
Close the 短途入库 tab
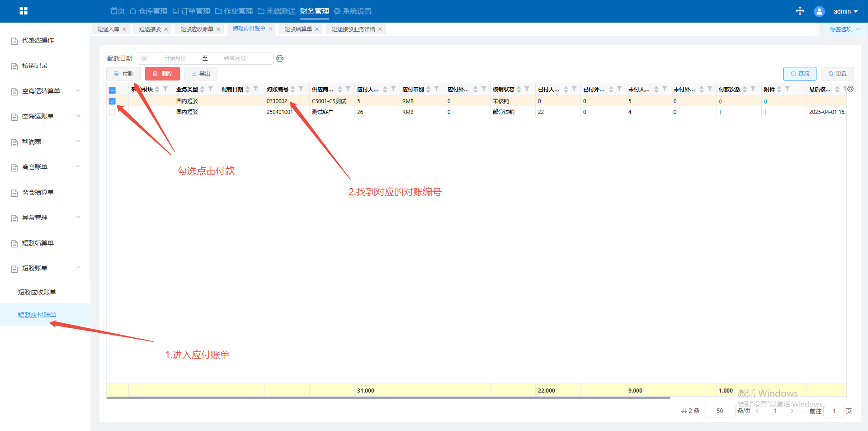point(124,29)
